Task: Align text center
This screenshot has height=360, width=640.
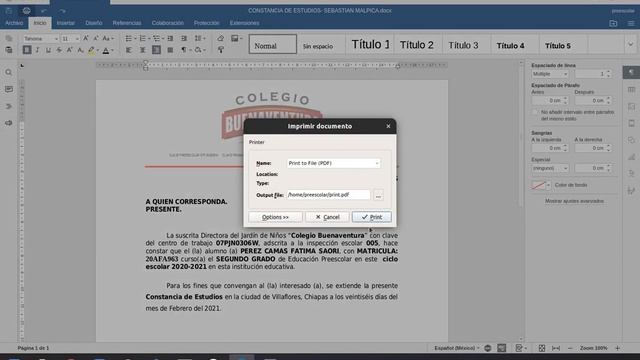Action: pos(142,50)
